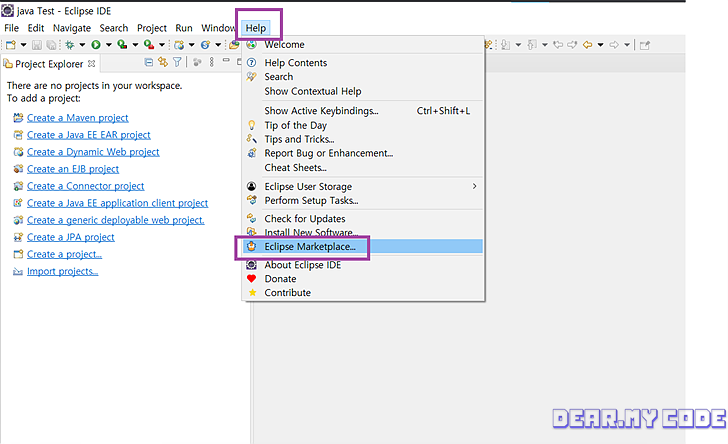This screenshot has width=728, height=444.
Task: Open New wizard dropdown arrow
Action: (x=23, y=45)
